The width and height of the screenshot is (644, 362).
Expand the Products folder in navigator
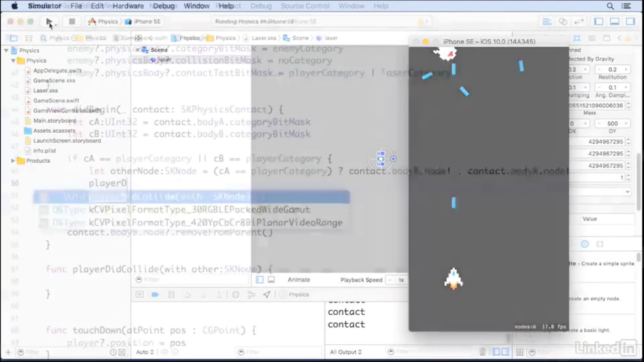coord(13,161)
